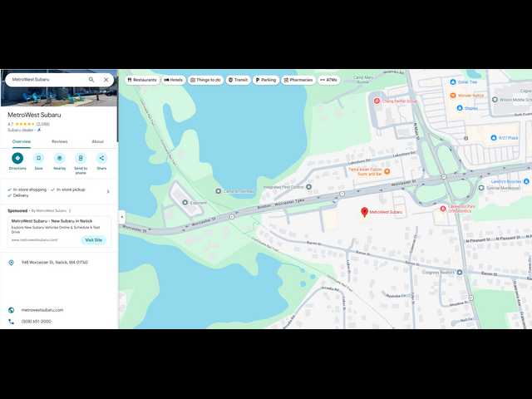Click the red MetroWest Subaru map pin
Screen dimensions: 532x399
coord(364,212)
